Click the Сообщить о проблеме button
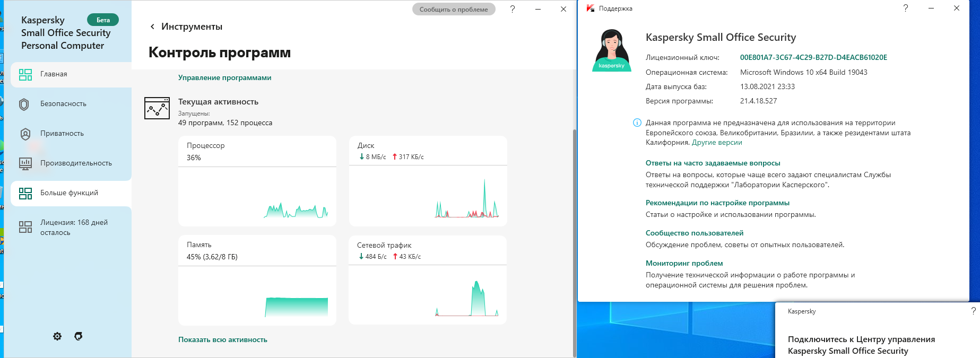The width and height of the screenshot is (980, 358). 454,9
